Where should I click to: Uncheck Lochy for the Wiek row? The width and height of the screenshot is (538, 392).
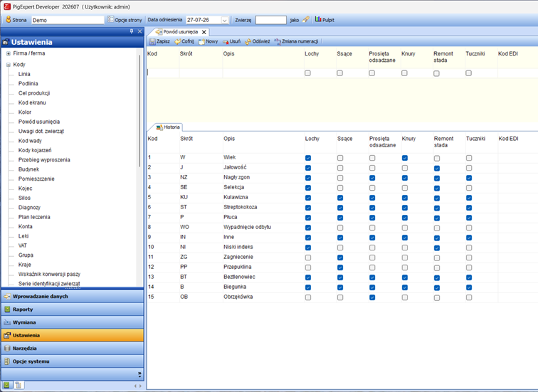point(308,158)
